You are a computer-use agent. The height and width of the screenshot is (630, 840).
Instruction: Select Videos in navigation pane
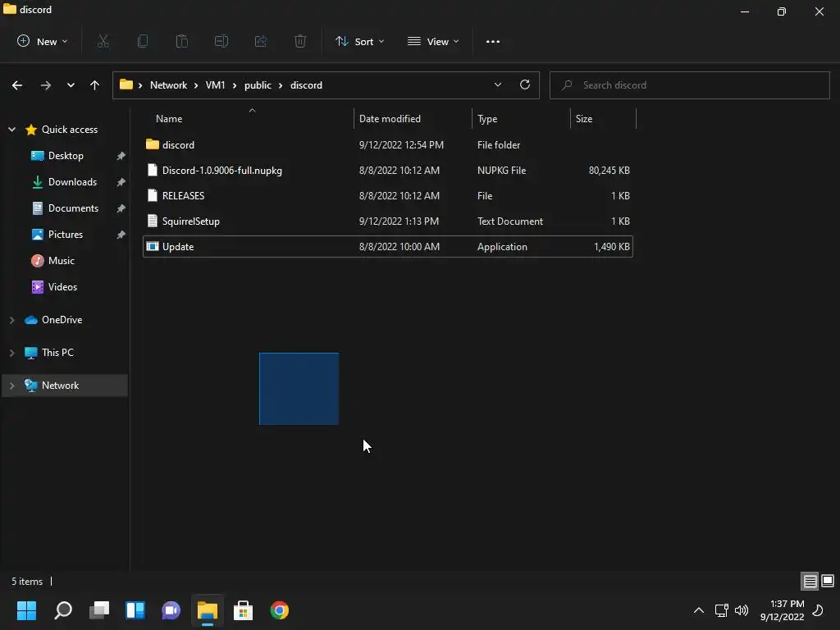pos(62,286)
